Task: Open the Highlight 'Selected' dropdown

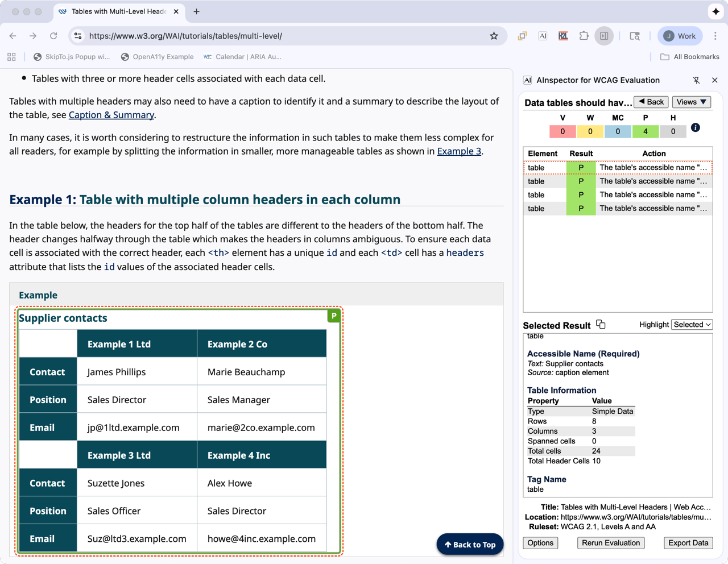Action: pos(692,325)
